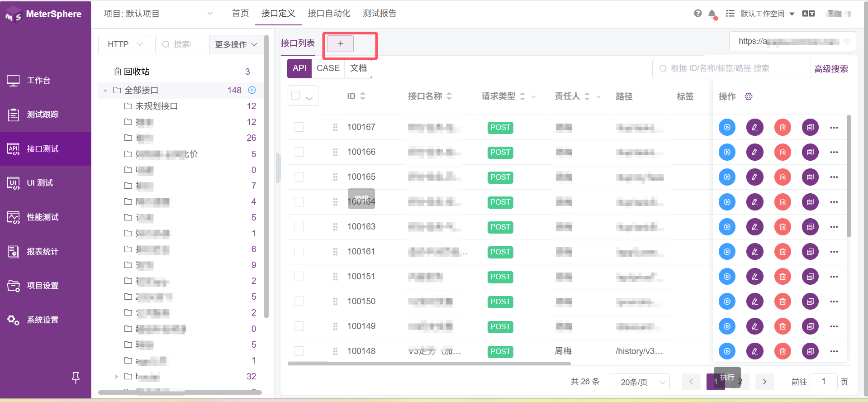The height and width of the screenshot is (402, 868).
Task: Open the 项目设置 sidebar section
Action: coord(45,286)
